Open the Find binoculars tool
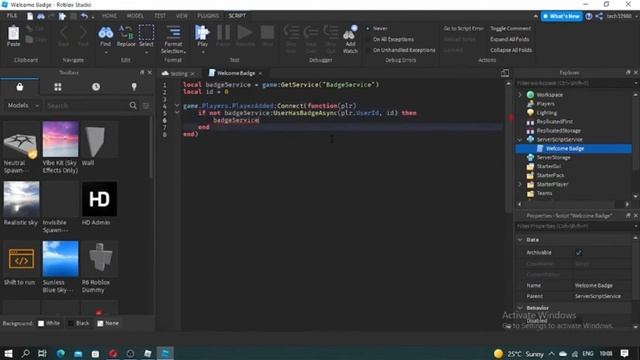 click(105, 33)
